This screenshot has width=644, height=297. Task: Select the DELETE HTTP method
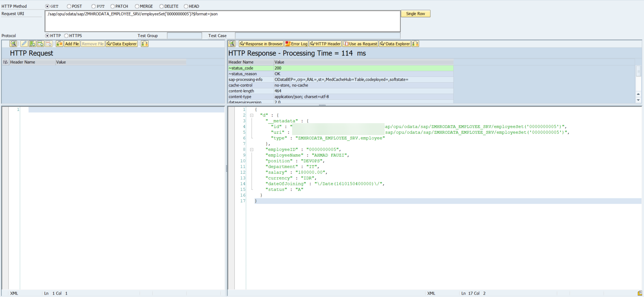point(162,6)
